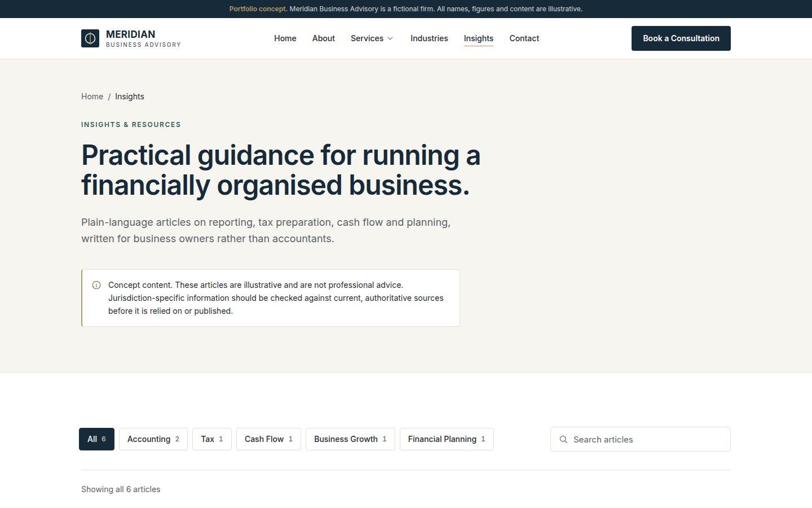The image size is (812, 508).
Task: Choose the Business Growth filter
Action: pos(350,439)
